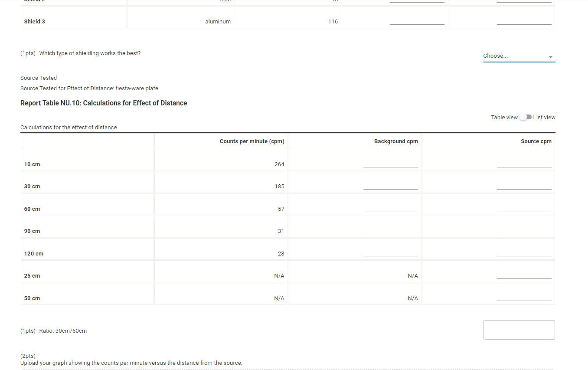Screen dimensions: 588x370
Task: Click the background N/A in 50 cm row
Action: tap(413, 298)
